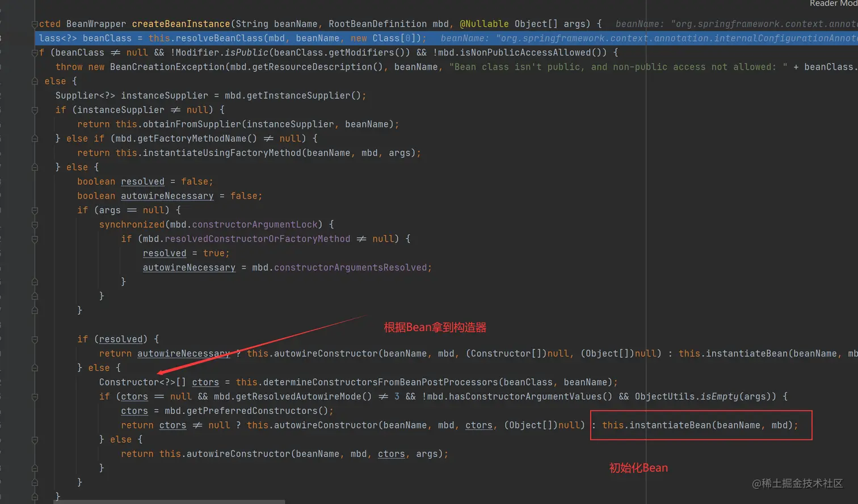Image resolution: width=858 pixels, height=504 pixels.
Task: Click the getResourceDescription call
Action: tap(315, 67)
